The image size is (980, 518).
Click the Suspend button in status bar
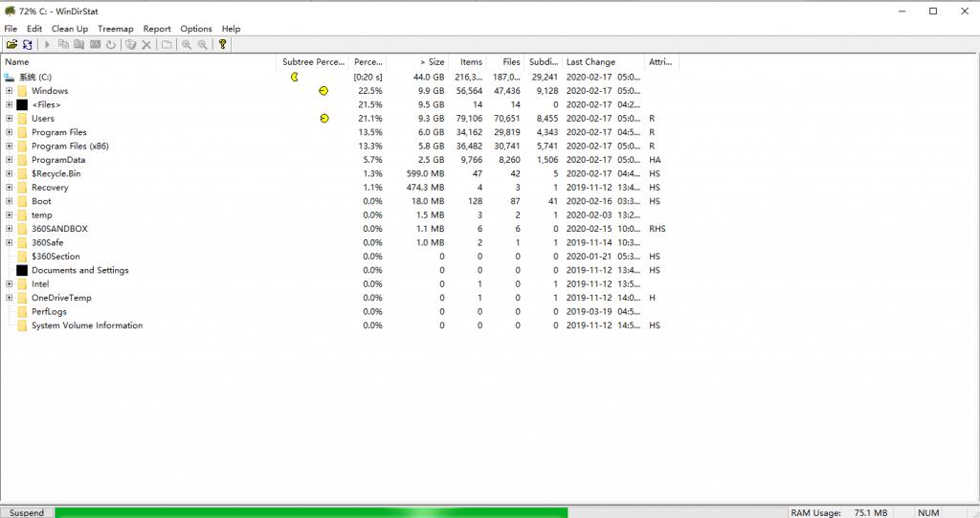(x=27, y=512)
